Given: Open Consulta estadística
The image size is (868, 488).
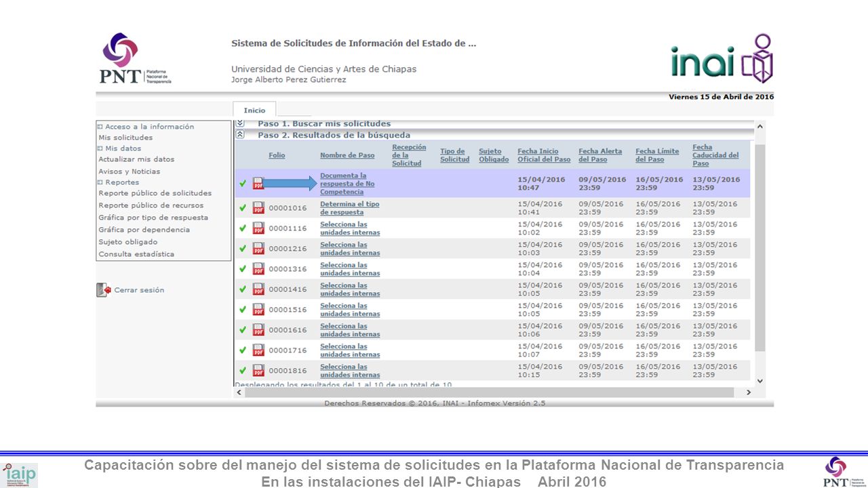Looking at the screenshot, I should pyautogui.click(x=136, y=254).
